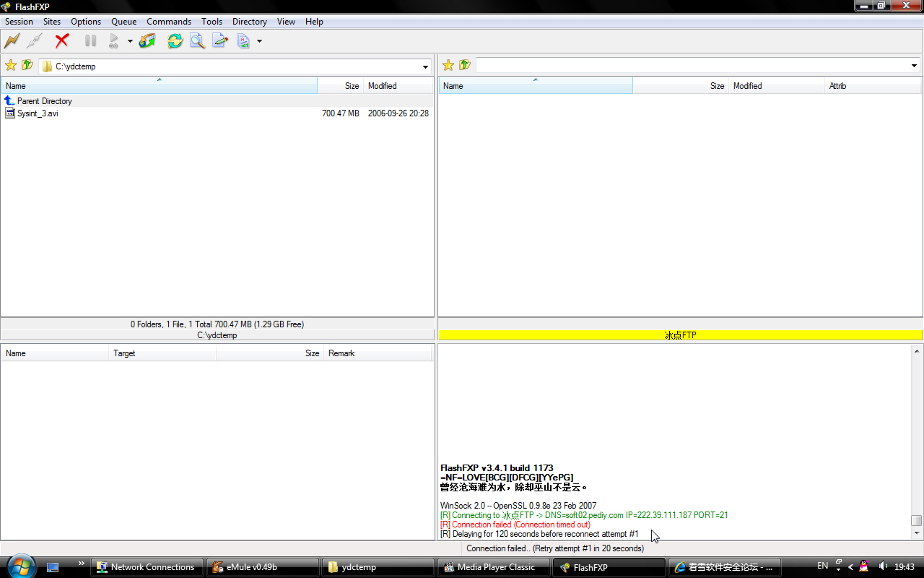This screenshot has height=578, width=924.
Task: Open the Sites menu
Action: (x=52, y=22)
